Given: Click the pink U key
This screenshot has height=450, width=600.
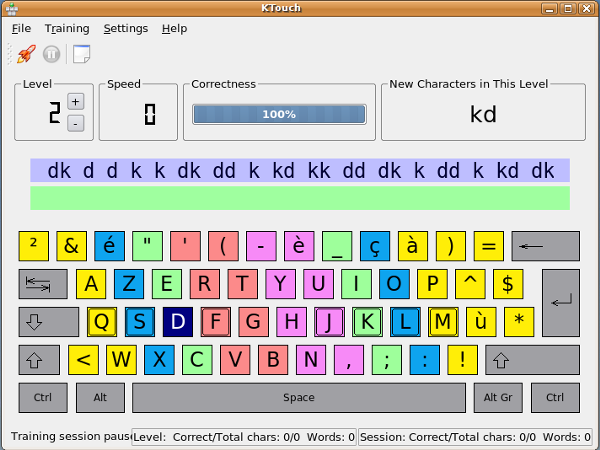Looking at the screenshot, I should [x=318, y=284].
